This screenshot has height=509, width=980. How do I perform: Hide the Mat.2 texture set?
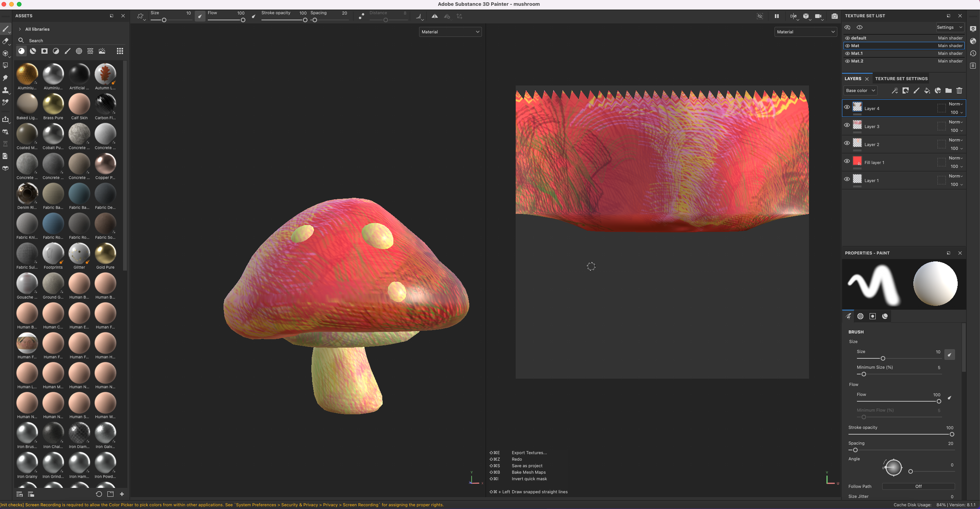pyautogui.click(x=848, y=62)
